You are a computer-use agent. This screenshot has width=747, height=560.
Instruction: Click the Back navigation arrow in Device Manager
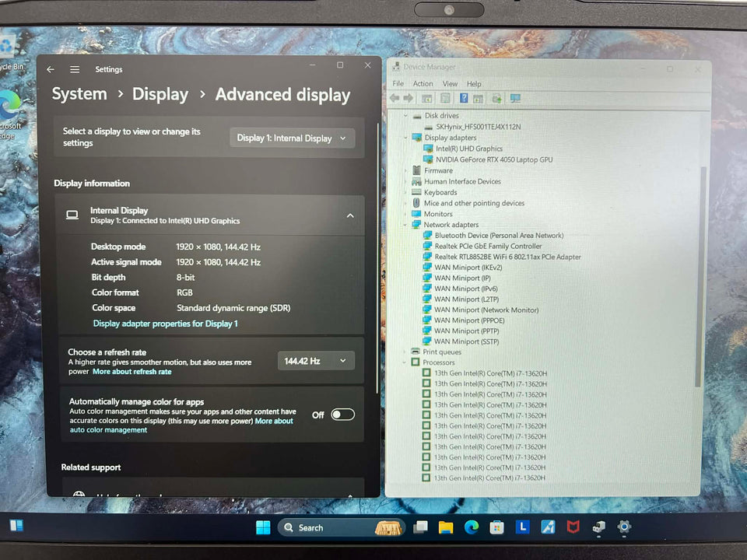pyautogui.click(x=395, y=98)
